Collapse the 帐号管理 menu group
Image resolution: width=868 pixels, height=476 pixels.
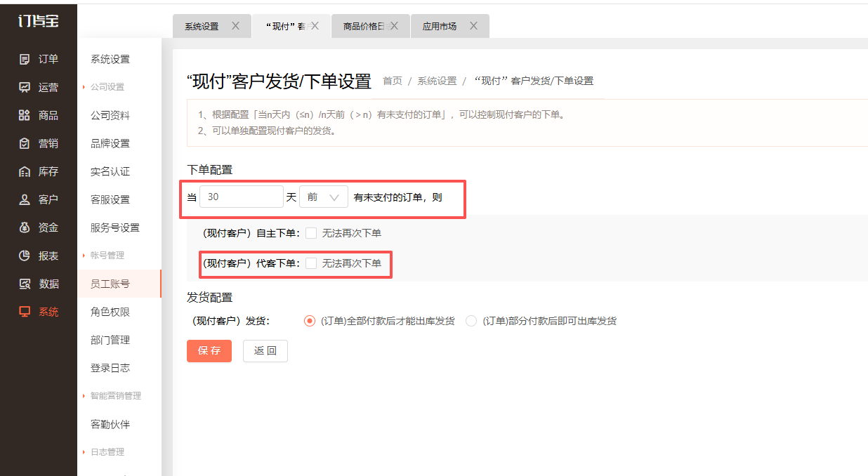pyautogui.click(x=107, y=256)
